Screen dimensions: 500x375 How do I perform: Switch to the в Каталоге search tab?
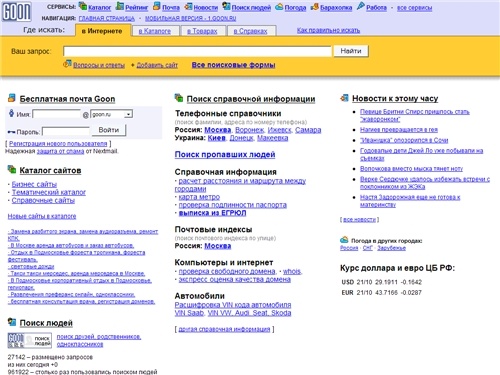155,31
